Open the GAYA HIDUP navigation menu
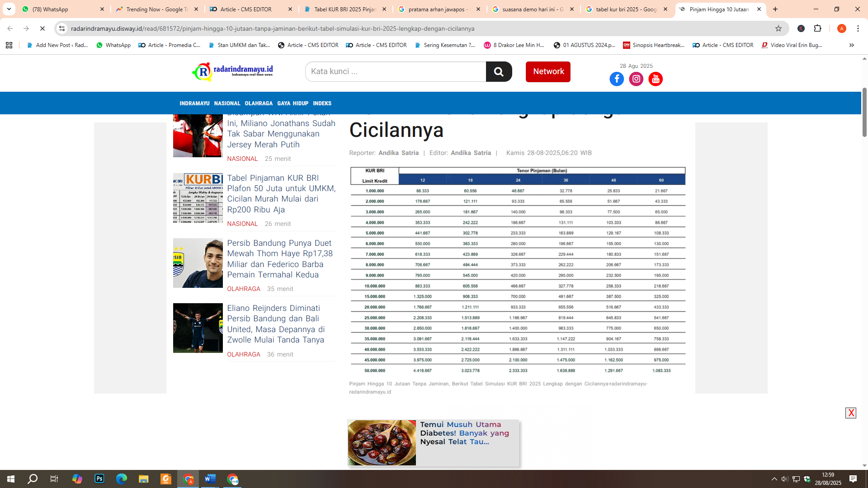 pos(292,103)
